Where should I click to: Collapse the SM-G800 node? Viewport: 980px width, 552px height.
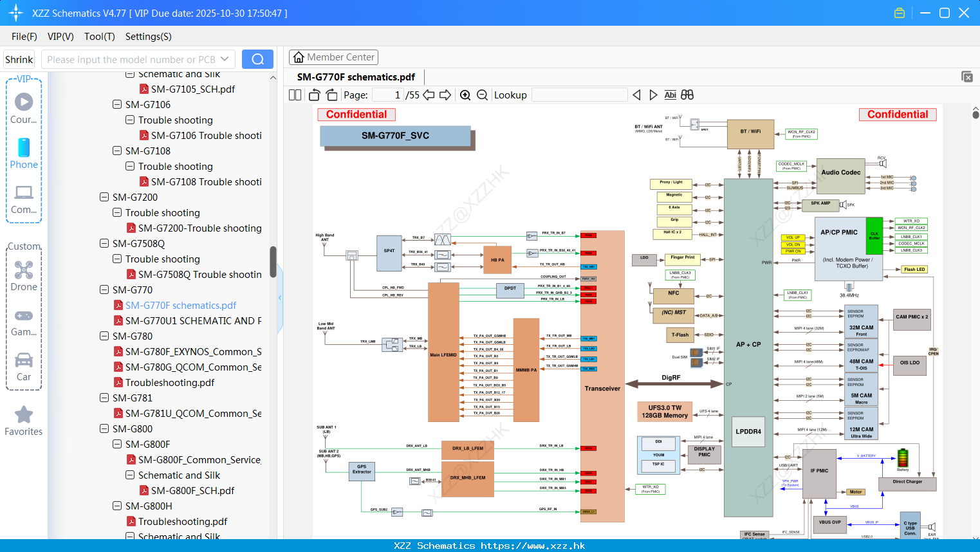click(x=104, y=428)
